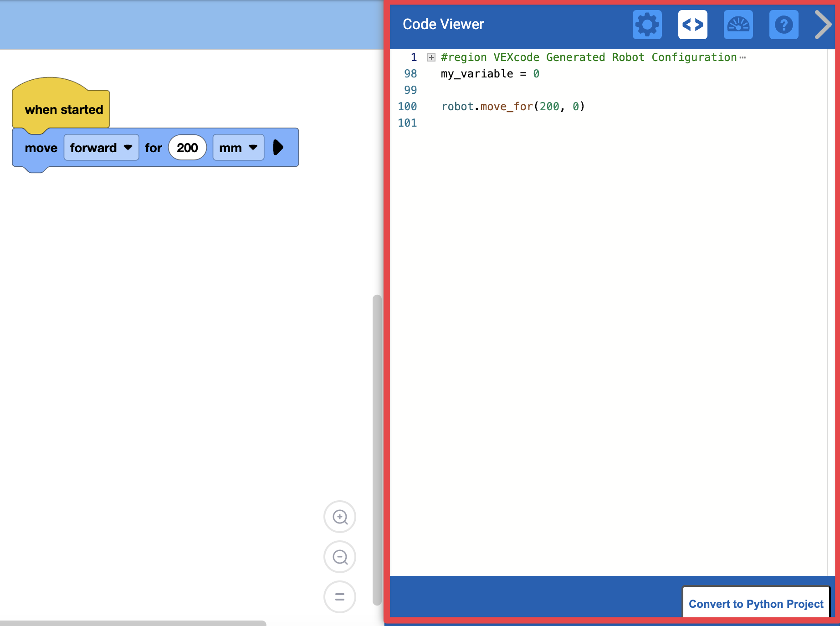
Task: Open the dashboard gauge panel icon
Action: (x=738, y=25)
